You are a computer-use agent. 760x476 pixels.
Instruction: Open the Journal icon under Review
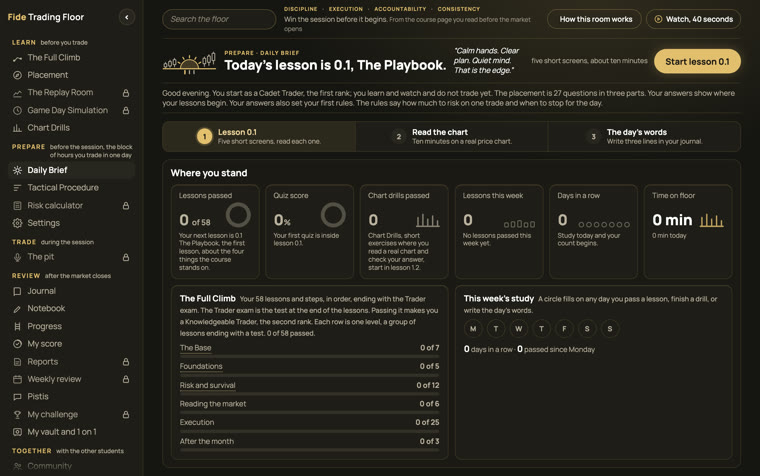[17, 291]
